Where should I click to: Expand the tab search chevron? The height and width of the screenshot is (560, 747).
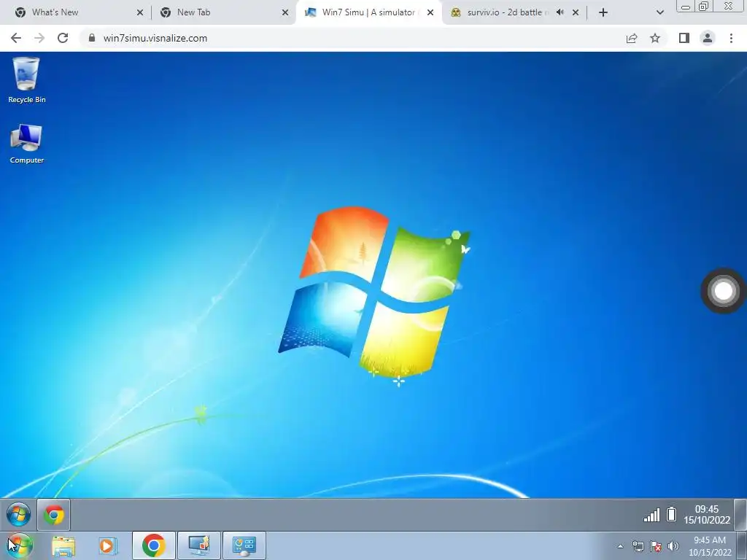pos(659,13)
